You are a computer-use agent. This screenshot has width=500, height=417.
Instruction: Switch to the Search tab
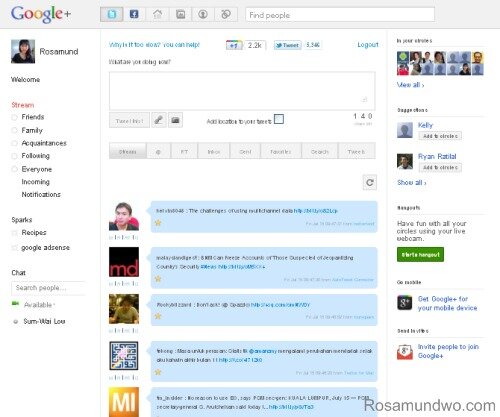pos(320,152)
